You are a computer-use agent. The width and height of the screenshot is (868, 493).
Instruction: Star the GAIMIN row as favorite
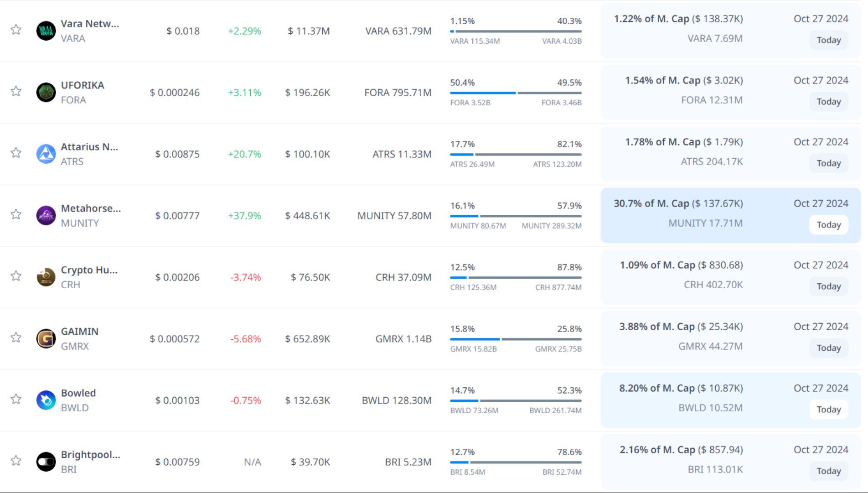tap(16, 337)
